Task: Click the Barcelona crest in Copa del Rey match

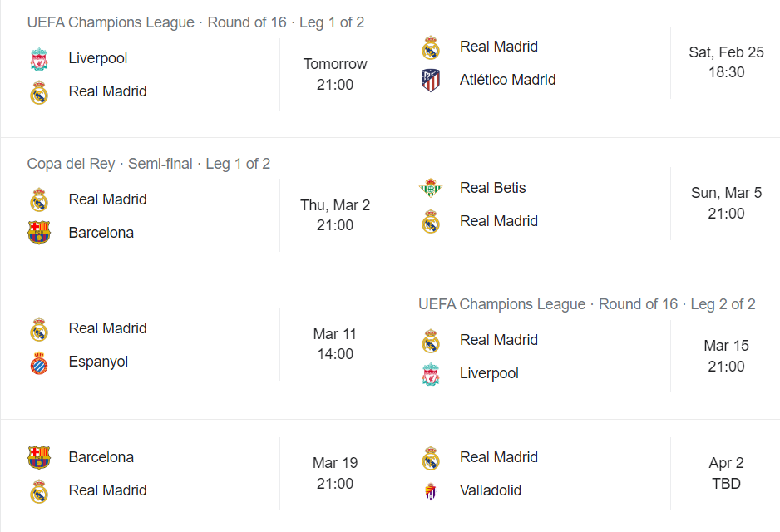Action: pyautogui.click(x=39, y=233)
